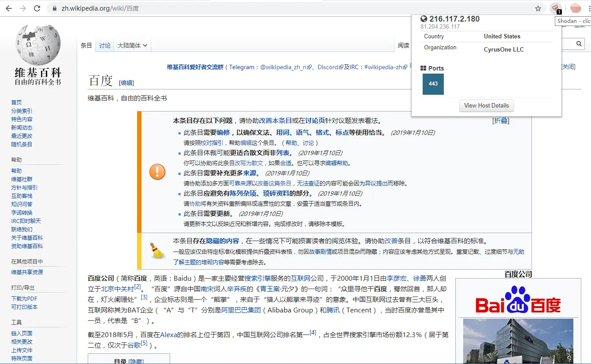Click the address bar URL field
Viewport: 591px width, 364px height.
tap(295, 8)
